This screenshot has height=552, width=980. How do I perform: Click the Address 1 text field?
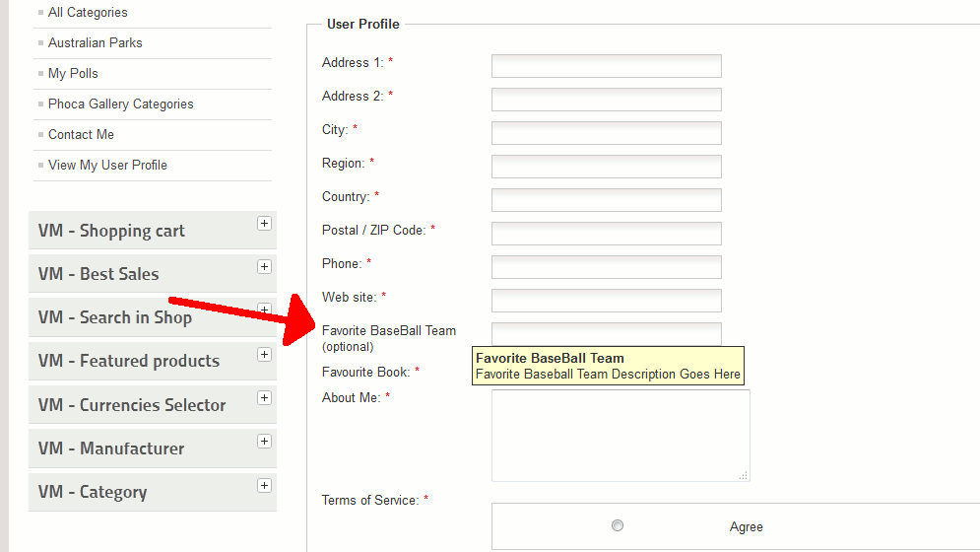(x=606, y=66)
